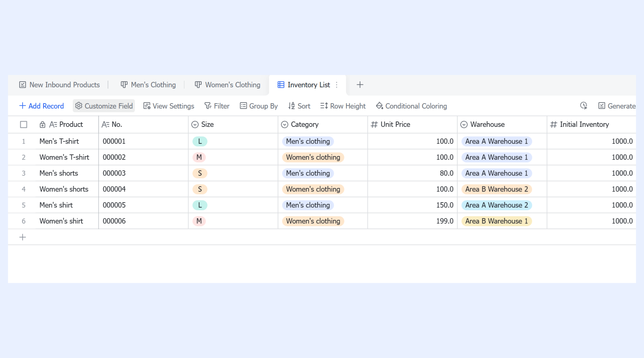Screen dimensions: 644x358
Task: Click size M tag for Women's shirt
Action: (x=199, y=221)
